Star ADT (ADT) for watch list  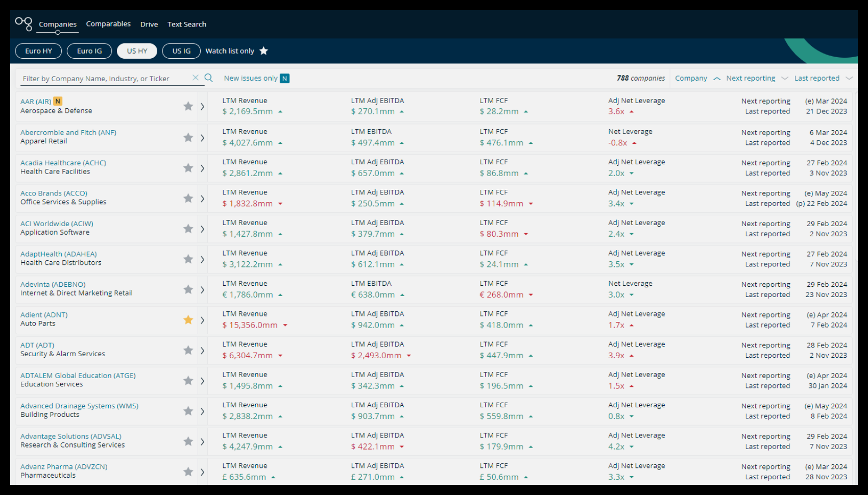point(188,350)
